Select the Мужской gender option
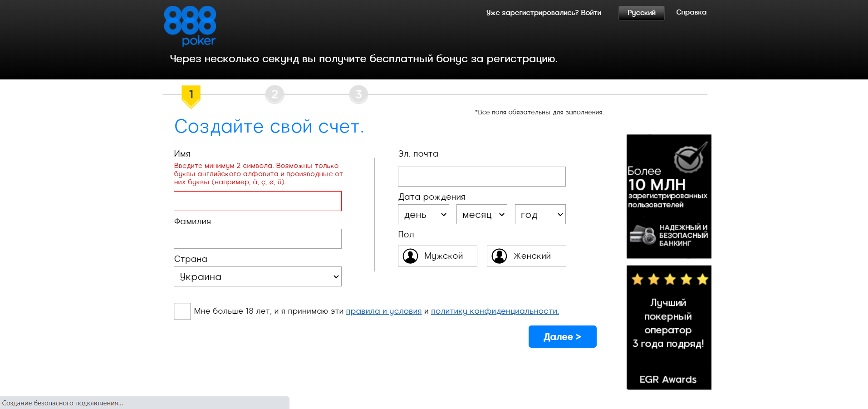 [x=437, y=256]
